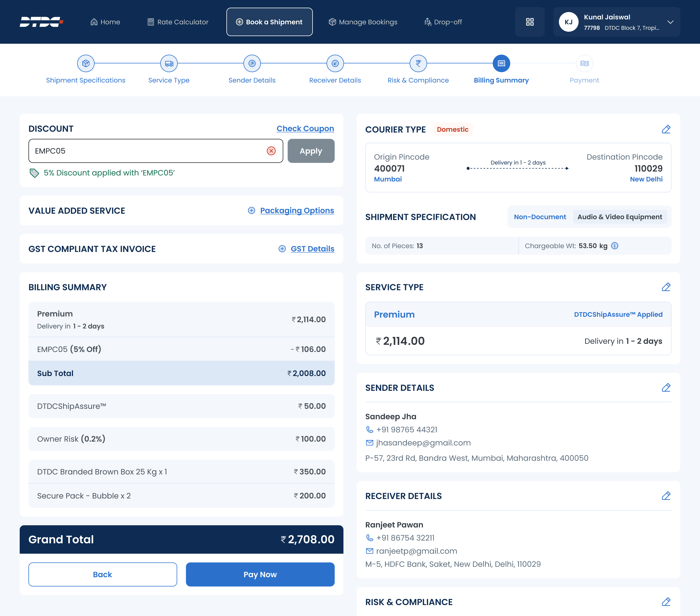The width and height of the screenshot is (700, 616).
Task: Click the Grand Total amount ₹2,708.00
Action: point(308,539)
